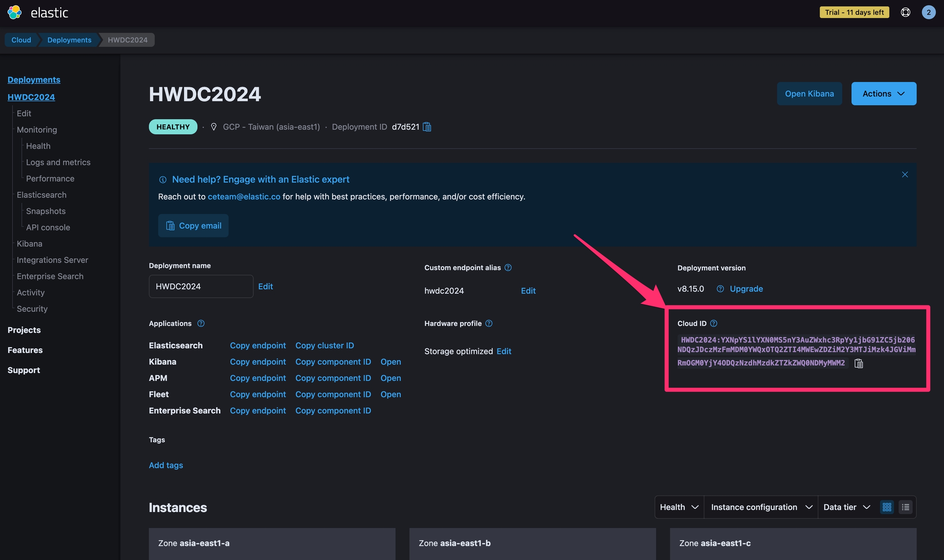This screenshot has width=944, height=560.
Task: Switch instances to grid view
Action: pos(887,507)
